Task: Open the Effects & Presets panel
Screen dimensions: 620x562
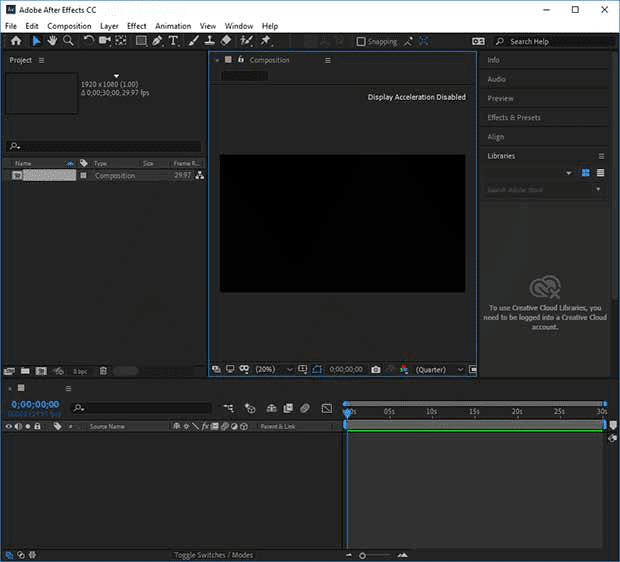Action: [514, 117]
